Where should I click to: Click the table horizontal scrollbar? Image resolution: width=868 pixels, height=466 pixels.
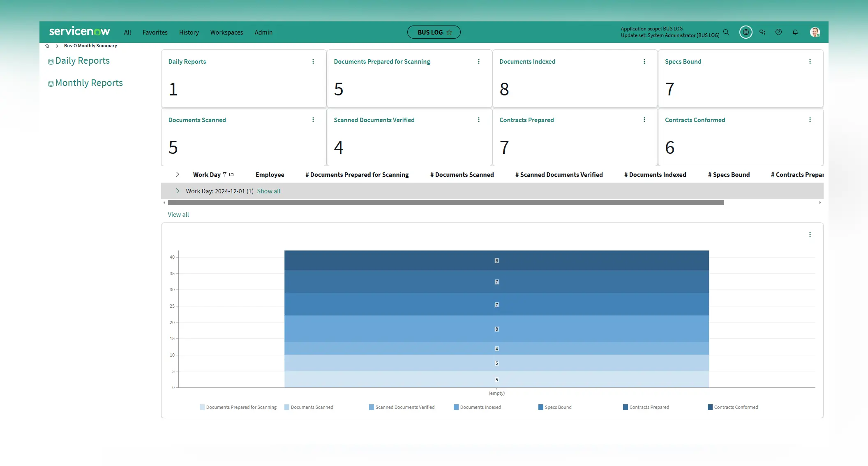tap(446, 203)
